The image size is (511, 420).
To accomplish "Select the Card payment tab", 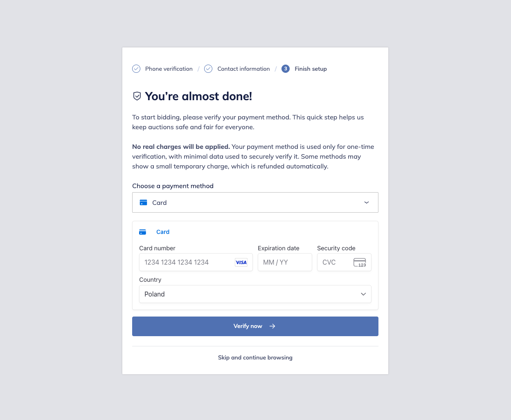I will click(162, 232).
